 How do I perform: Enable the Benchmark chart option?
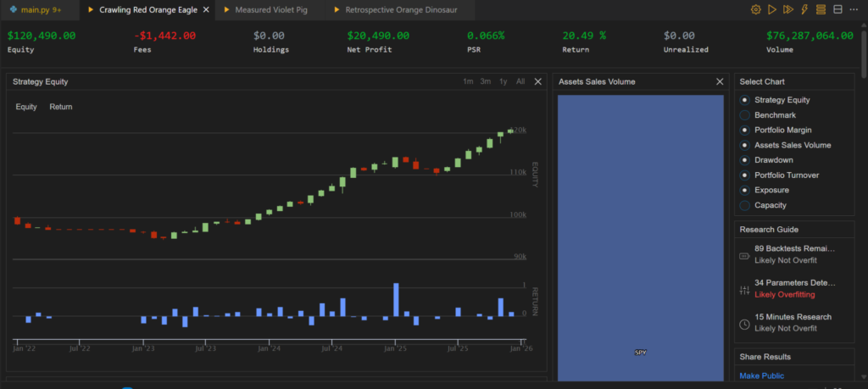pos(744,115)
